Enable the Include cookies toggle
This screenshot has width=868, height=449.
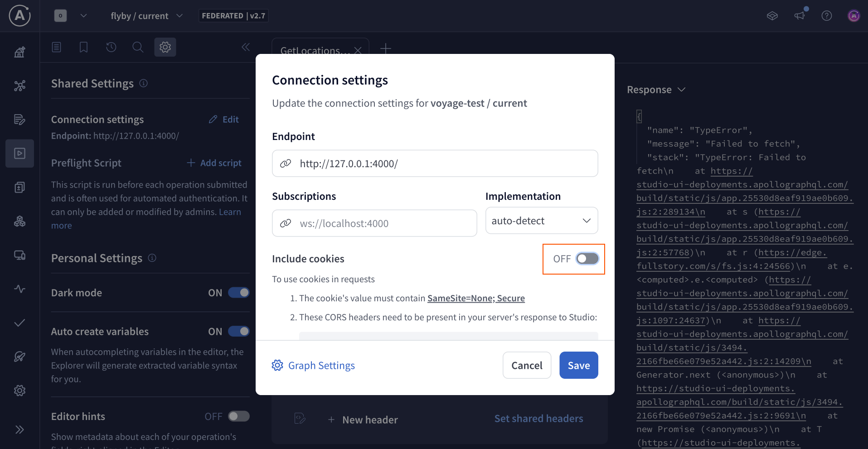587,259
